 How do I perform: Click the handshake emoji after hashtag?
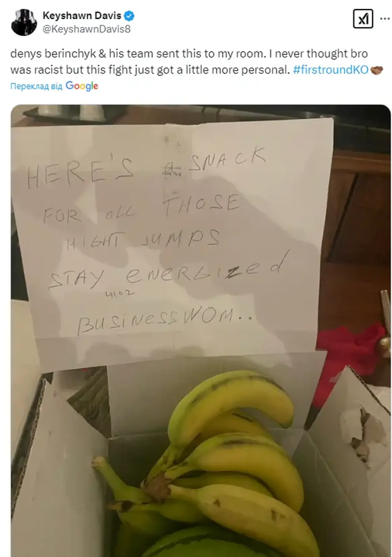click(x=376, y=70)
